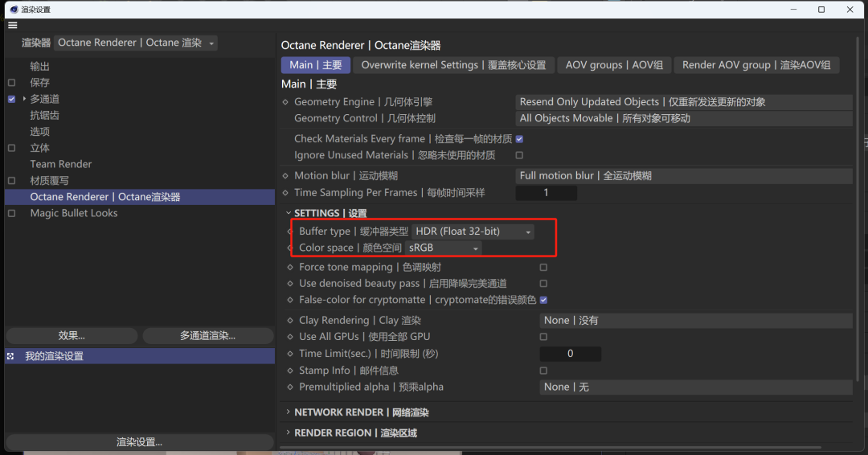Click keyframe diamond next to Stamp Info
This screenshot has width=868, height=455.
pos(290,371)
